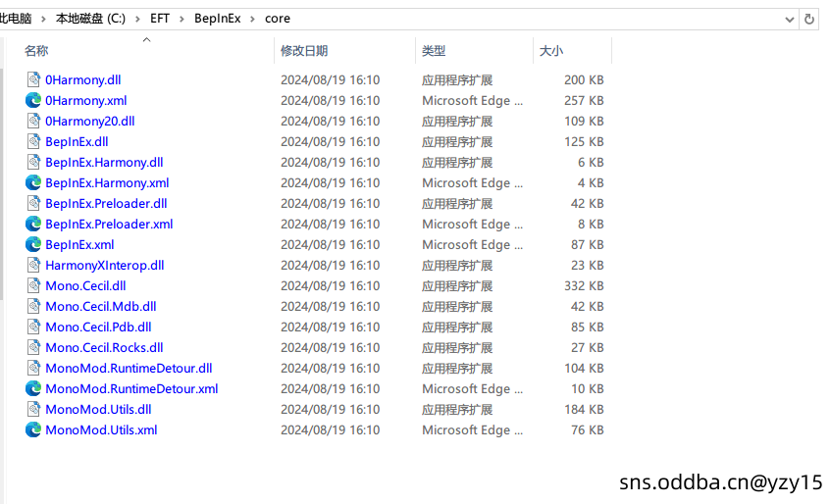Refresh the folder with the refresh icon

tap(808, 20)
